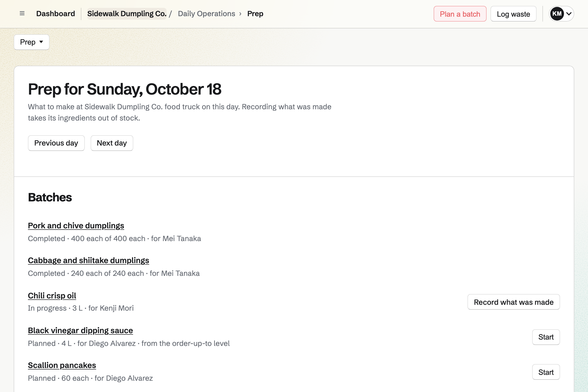Open Black vinegar dipping sauce batch
588x392 pixels.
(x=81, y=330)
